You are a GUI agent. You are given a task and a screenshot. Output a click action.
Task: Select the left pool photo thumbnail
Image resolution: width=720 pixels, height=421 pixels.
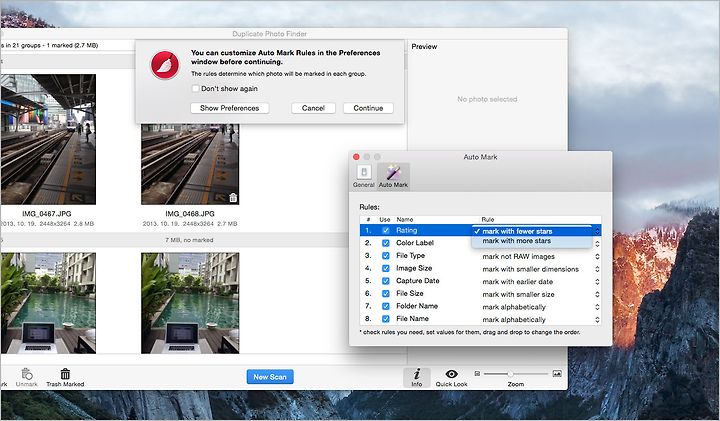coord(48,303)
